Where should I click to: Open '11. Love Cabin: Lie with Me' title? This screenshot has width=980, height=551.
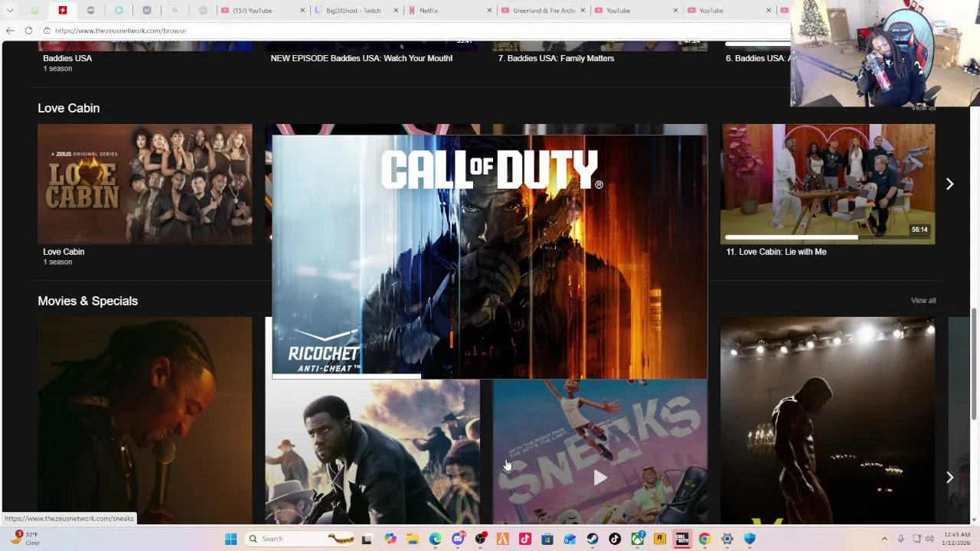tap(776, 252)
